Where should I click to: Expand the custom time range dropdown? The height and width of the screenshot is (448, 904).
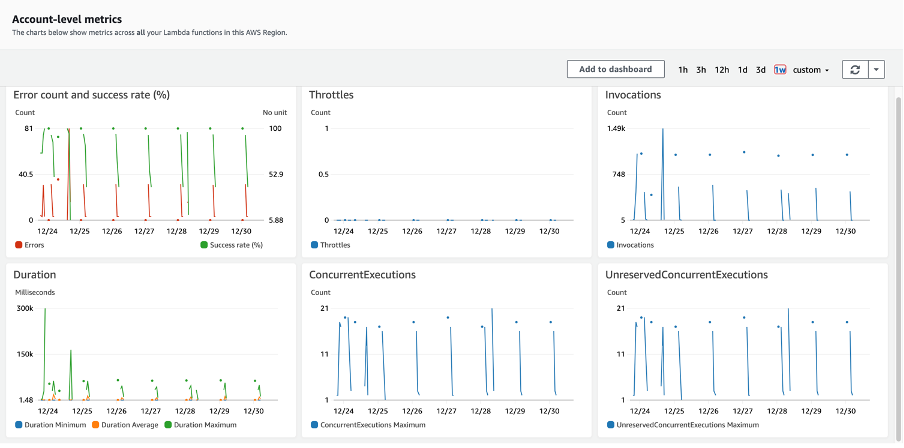[810, 70]
